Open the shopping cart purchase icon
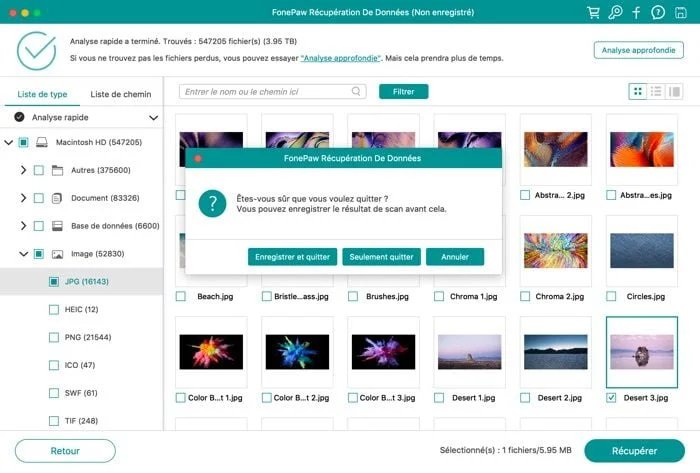 (x=593, y=12)
